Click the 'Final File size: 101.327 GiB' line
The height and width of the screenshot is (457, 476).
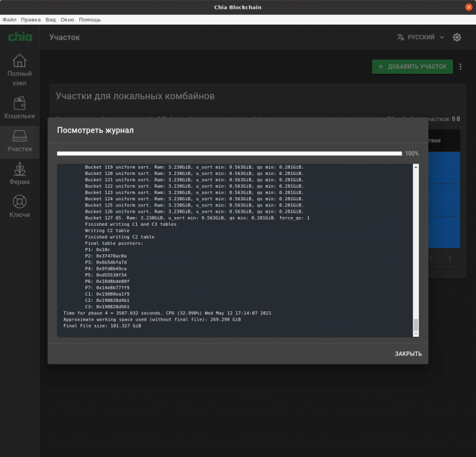(102, 326)
